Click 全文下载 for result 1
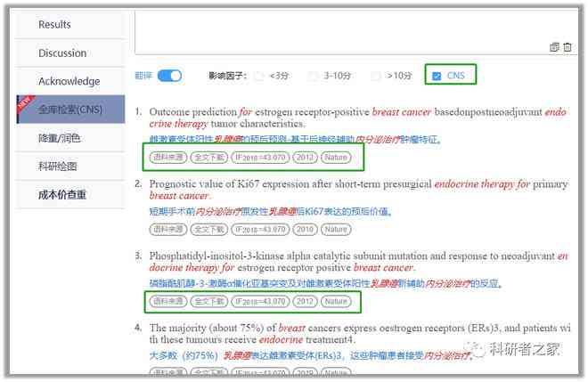The width and height of the screenshot is (588, 382). (x=209, y=158)
